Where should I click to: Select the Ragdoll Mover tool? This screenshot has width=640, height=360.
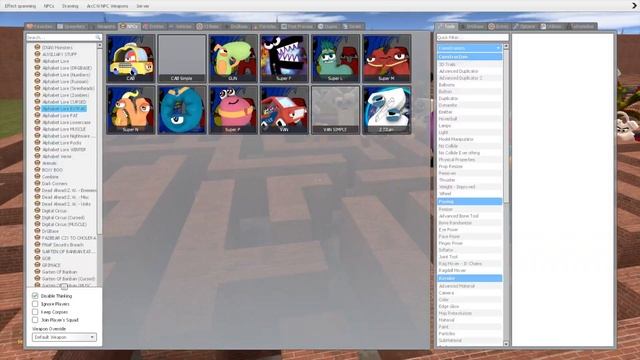pyautogui.click(x=469, y=270)
